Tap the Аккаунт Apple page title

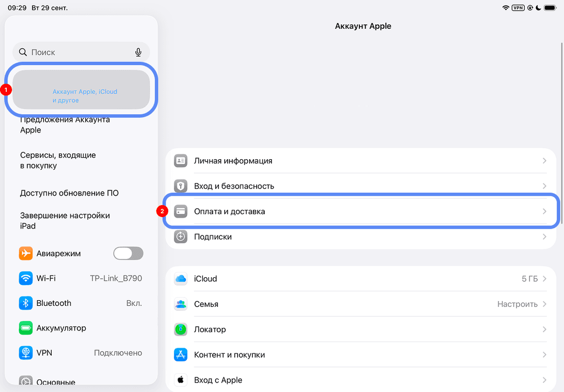[x=363, y=26]
